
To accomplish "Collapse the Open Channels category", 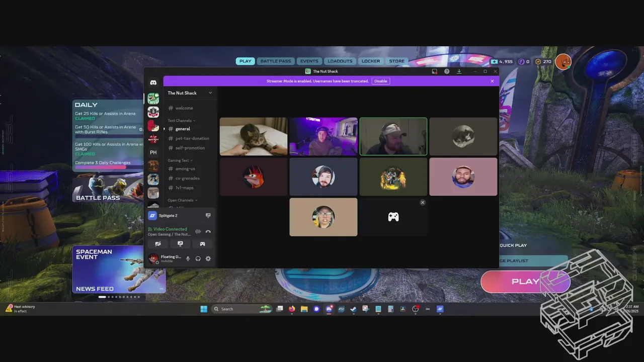I will click(183, 200).
